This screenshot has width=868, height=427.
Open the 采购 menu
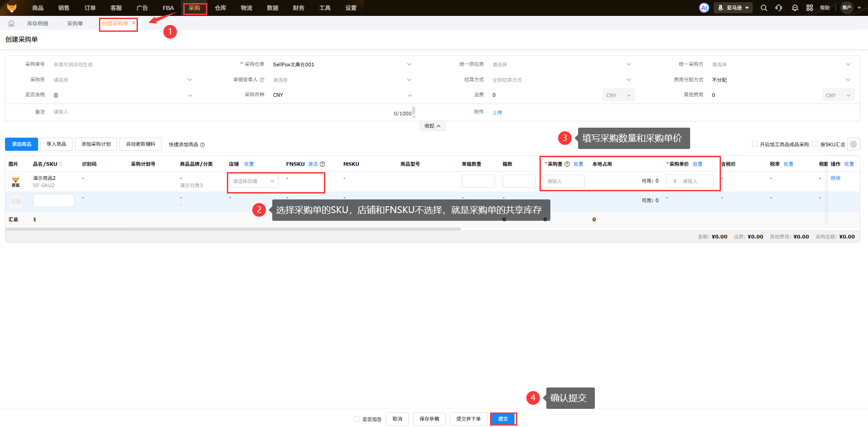[x=195, y=8]
